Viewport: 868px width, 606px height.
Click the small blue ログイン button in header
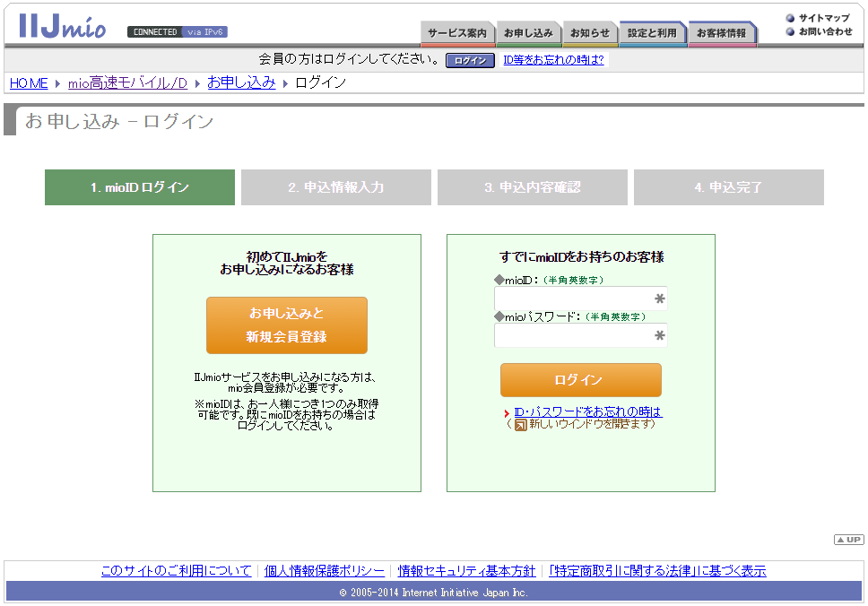470,60
